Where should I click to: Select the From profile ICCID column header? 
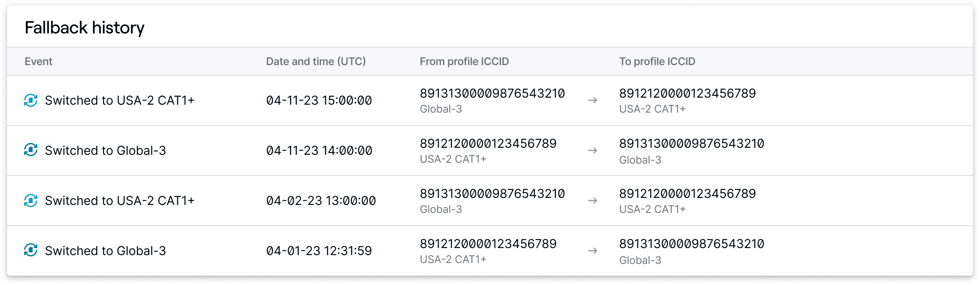point(464,62)
